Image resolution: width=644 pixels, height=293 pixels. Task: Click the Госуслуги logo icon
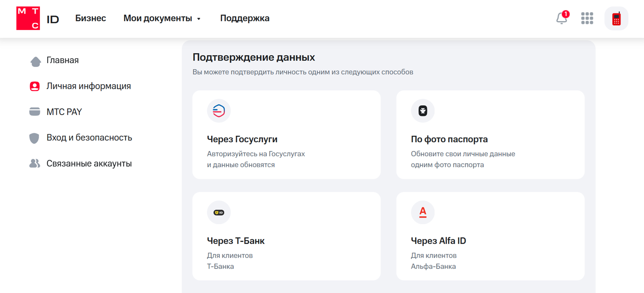click(x=219, y=111)
